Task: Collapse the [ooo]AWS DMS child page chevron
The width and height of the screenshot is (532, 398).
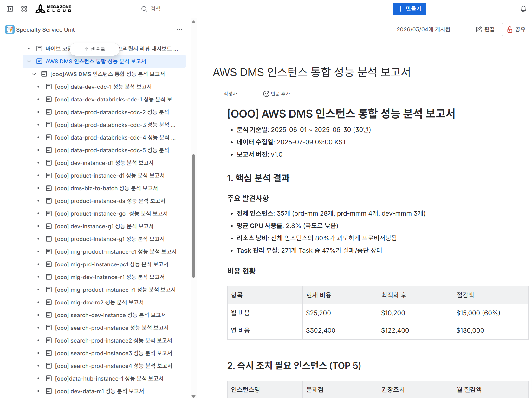Action: [34, 74]
